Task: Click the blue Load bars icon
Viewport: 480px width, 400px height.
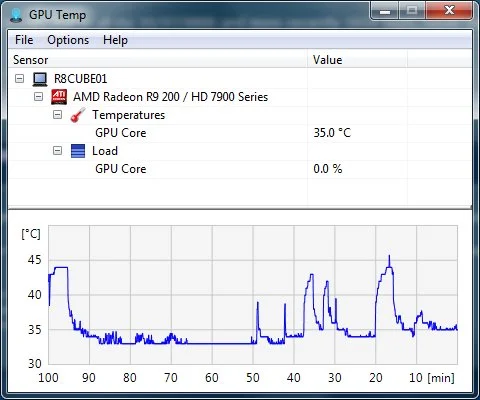Action: pyautogui.click(x=78, y=151)
